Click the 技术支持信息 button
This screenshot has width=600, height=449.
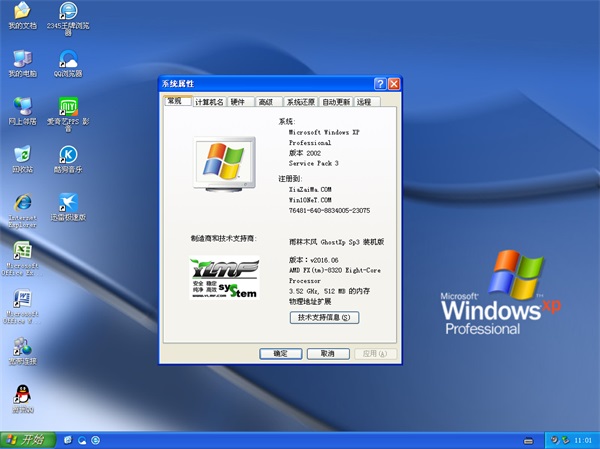(323, 317)
